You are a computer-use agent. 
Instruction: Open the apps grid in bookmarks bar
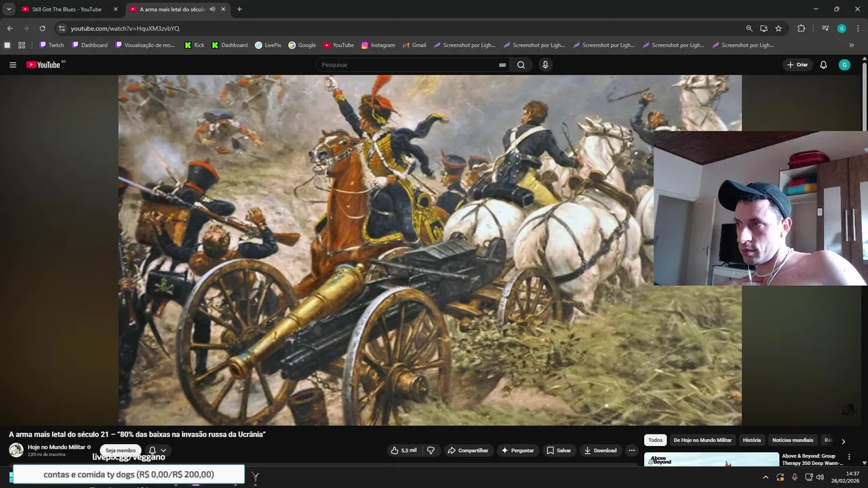[x=22, y=45]
